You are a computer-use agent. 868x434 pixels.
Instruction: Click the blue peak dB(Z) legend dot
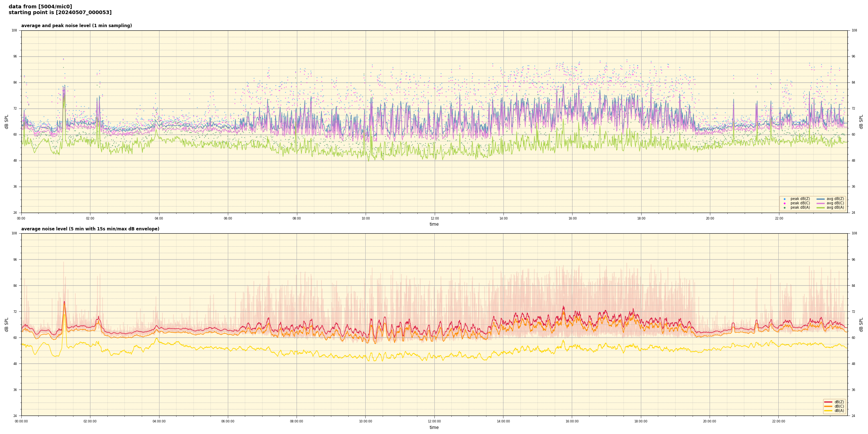click(x=784, y=199)
